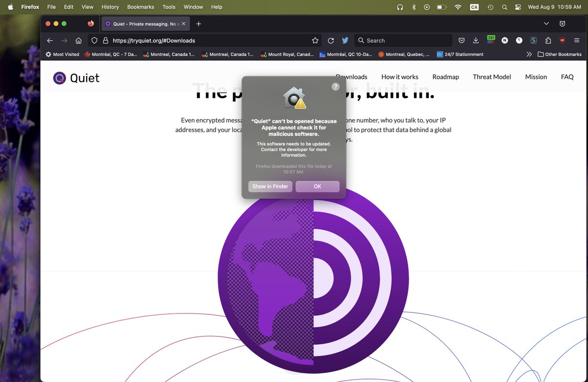The height and width of the screenshot is (382, 588).
Task: Open Control Center toggles icon
Action: (x=518, y=7)
